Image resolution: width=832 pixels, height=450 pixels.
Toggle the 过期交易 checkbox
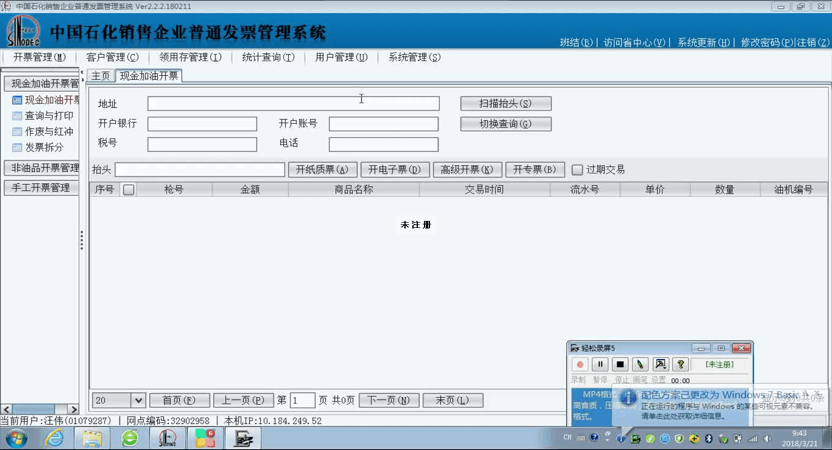pos(577,170)
